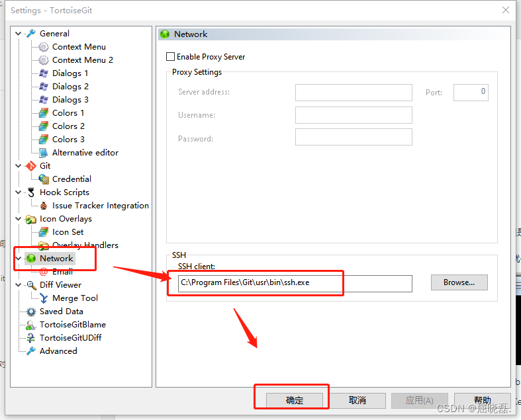
Task: Click the Icon Set icon
Action: coord(44,232)
